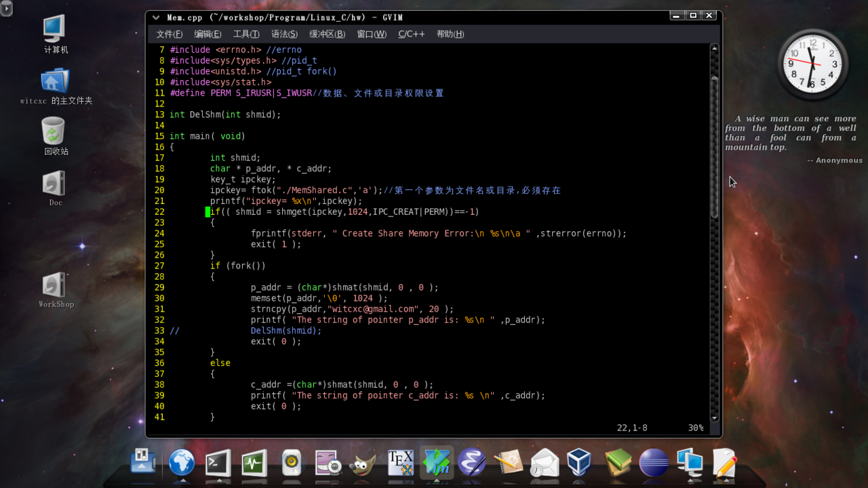This screenshot has width=868, height=488.
Task: Open the 缓冲区(B) buffers menu
Action: [327, 34]
